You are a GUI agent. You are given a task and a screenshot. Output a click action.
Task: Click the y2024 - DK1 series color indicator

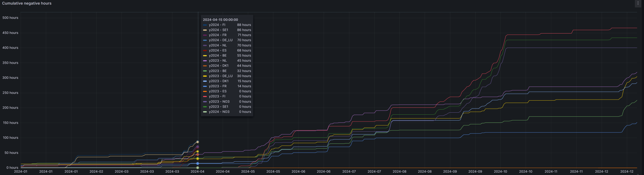(205, 66)
